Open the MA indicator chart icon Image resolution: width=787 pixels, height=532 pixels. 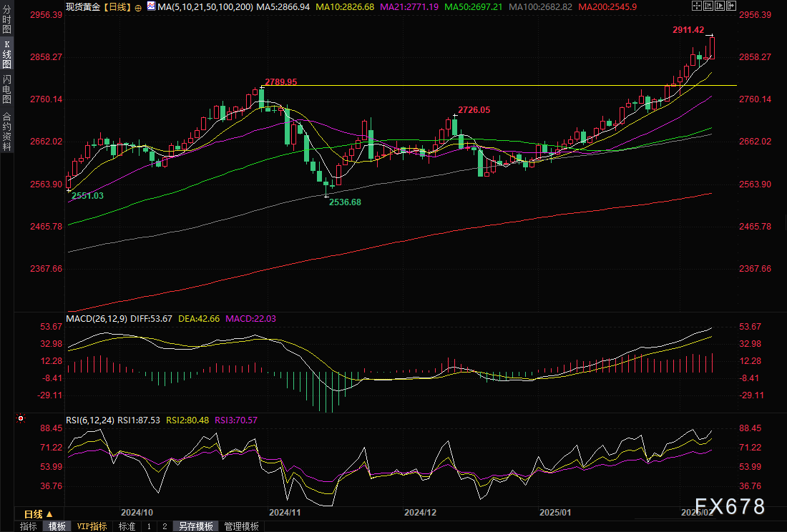pos(151,6)
